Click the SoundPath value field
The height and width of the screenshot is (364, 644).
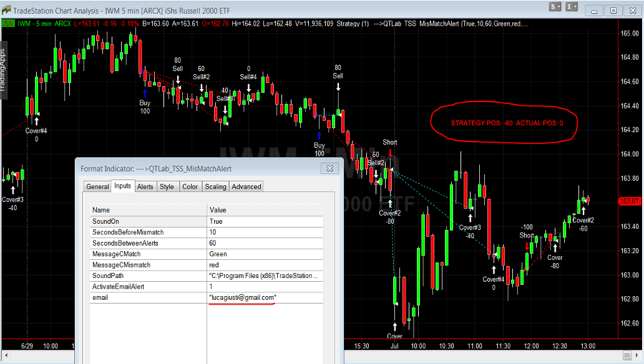click(265, 275)
